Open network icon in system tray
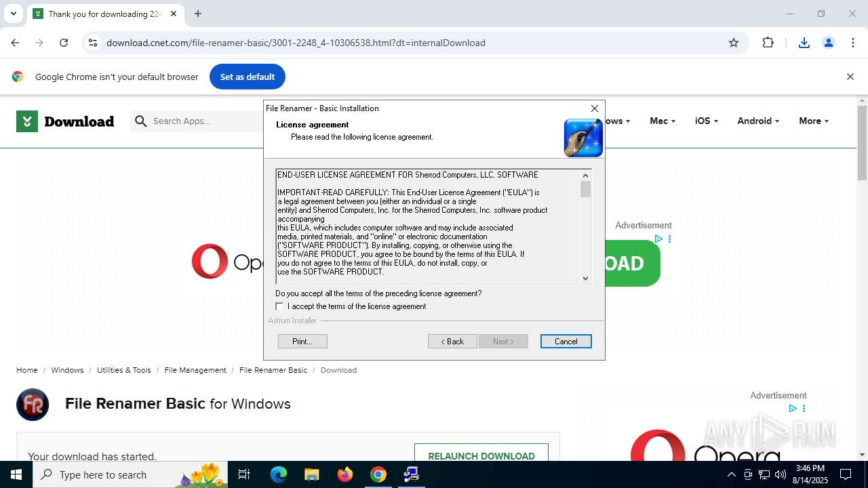Image resolution: width=868 pixels, height=488 pixels. pos(764,474)
